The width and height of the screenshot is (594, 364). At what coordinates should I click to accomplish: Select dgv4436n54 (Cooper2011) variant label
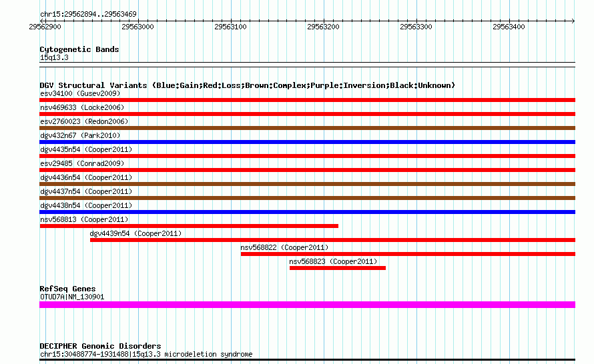click(86, 177)
